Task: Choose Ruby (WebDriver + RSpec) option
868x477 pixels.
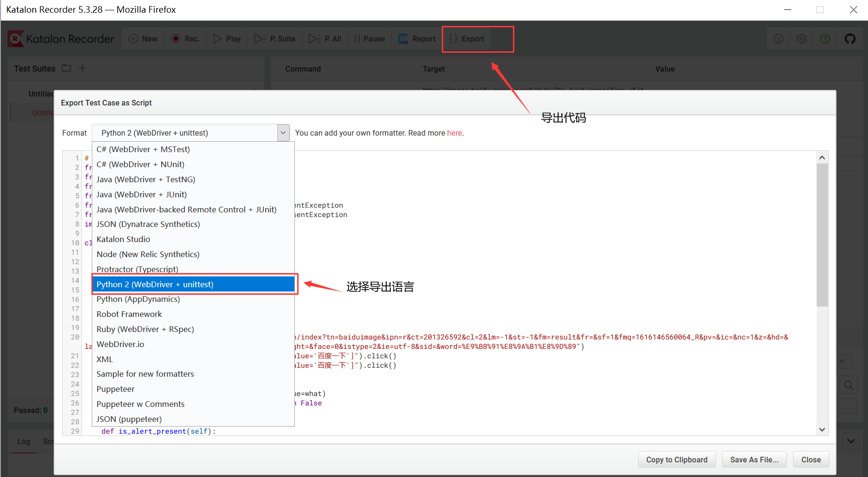Action: (x=193, y=329)
